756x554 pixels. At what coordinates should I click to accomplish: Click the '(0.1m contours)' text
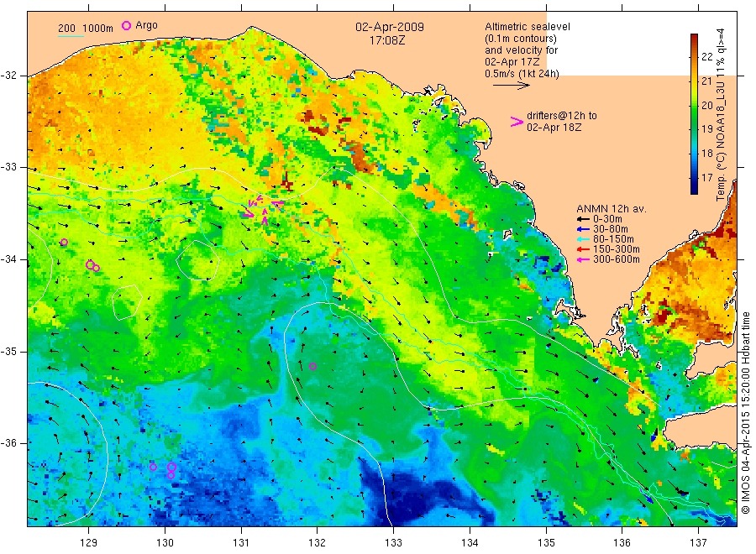pyautogui.click(x=521, y=39)
